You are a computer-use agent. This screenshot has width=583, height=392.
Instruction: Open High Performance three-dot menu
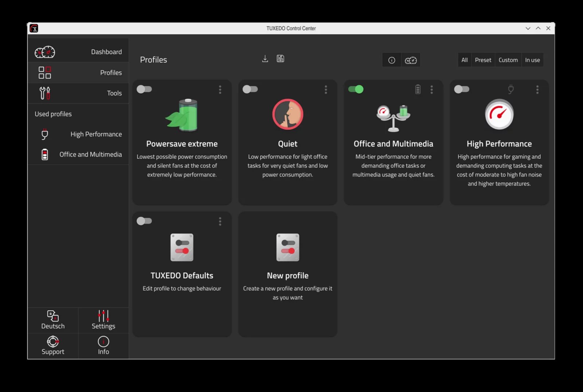(537, 90)
